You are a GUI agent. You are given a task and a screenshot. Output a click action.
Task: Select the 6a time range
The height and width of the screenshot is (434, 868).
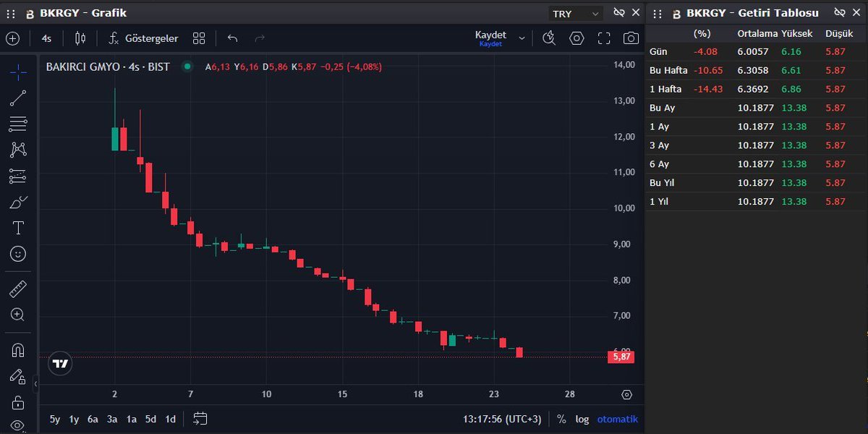[93, 419]
